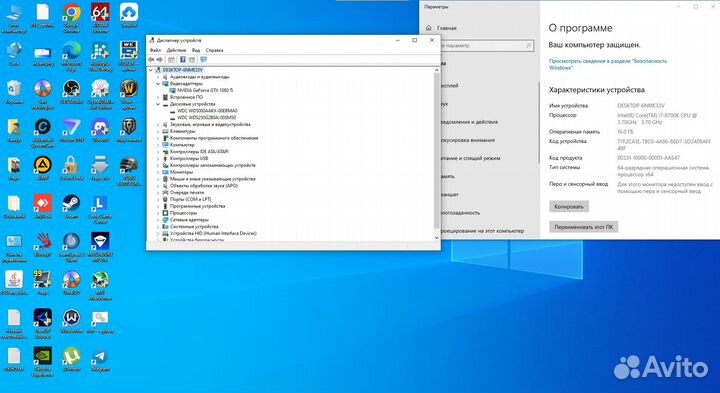This screenshot has height=393, width=720.
Task: Click Forward arrow in Device Manager toolbar
Action: coord(160,60)
